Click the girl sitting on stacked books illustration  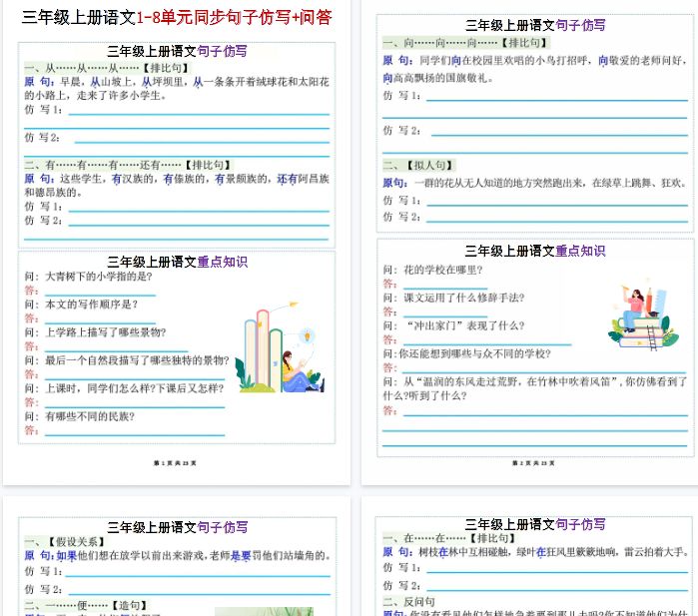coord(638,317)
